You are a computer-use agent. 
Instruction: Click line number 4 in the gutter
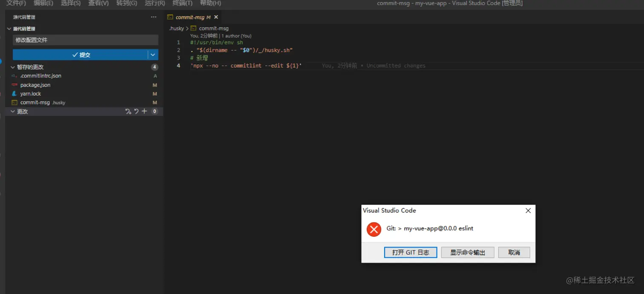pyautogui.click(x=178, y=66)
